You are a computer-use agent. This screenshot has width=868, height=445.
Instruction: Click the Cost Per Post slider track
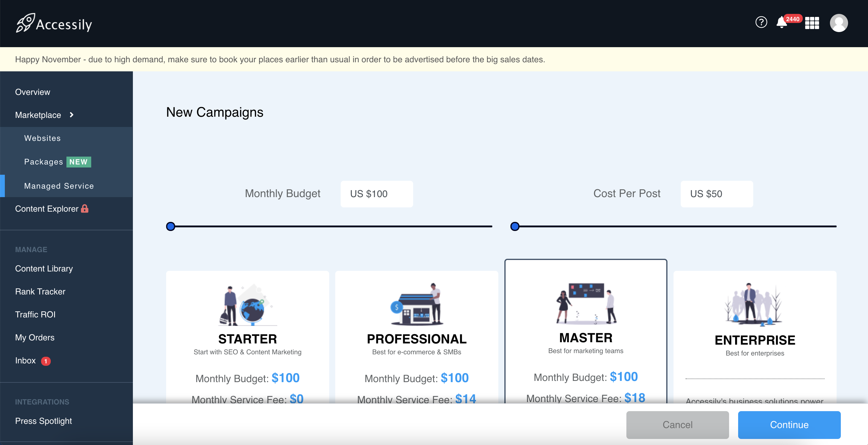tap(673, 226)
